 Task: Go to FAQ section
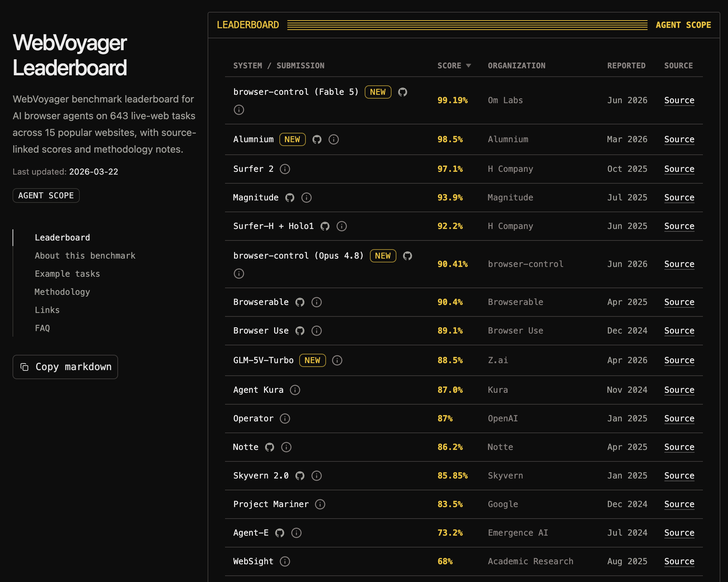click(x=42, y=328)
